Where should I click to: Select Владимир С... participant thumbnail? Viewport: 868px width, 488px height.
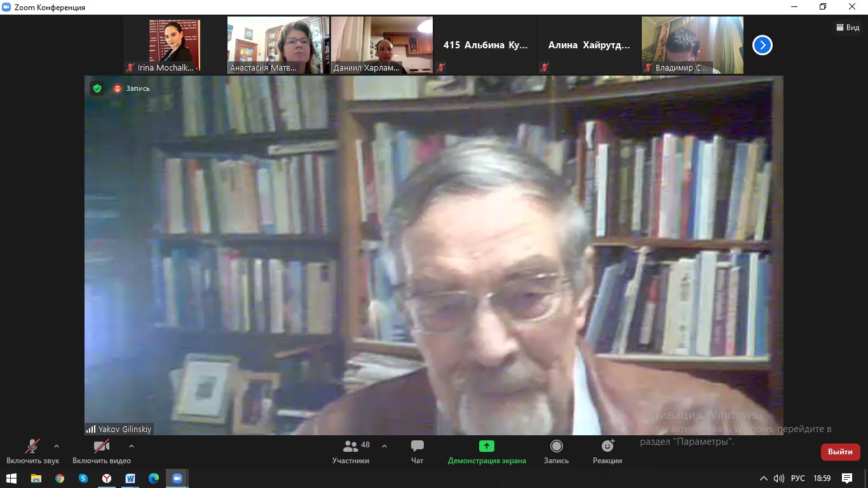(x=693, y=45)
